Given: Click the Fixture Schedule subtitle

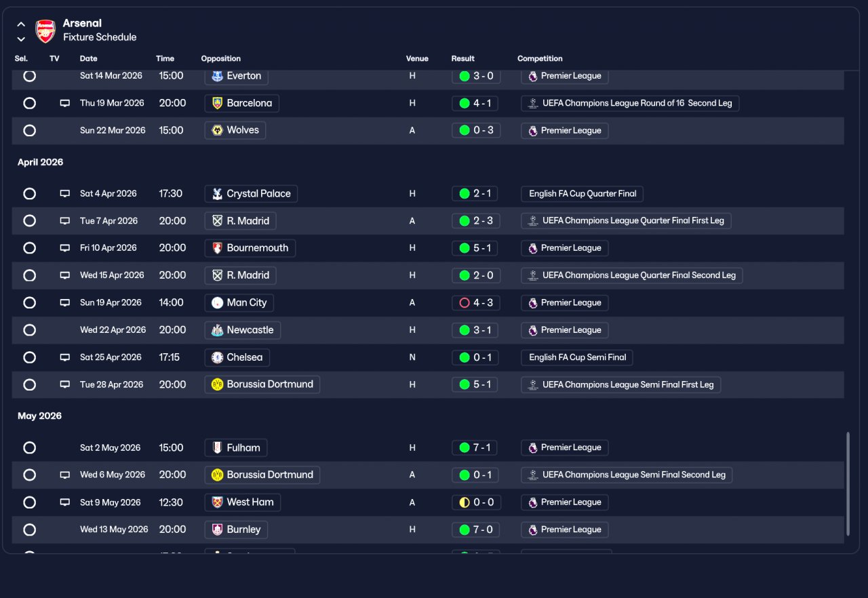Looking at the screenshot, I should click(100, 37).
